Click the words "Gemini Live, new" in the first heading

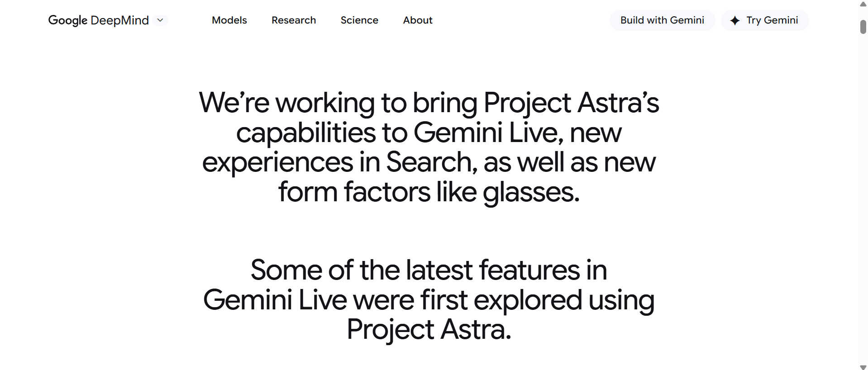pyautogui.click(x=518, y=133)
